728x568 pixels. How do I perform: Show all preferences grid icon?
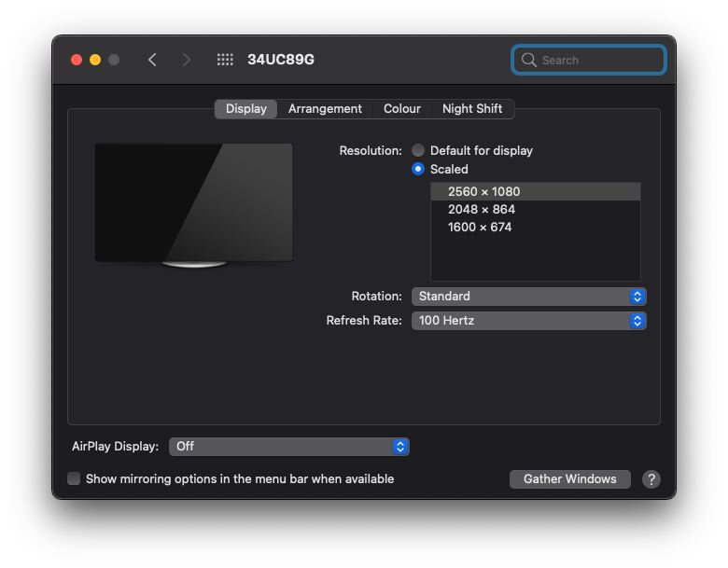click(x=225, y=60)
